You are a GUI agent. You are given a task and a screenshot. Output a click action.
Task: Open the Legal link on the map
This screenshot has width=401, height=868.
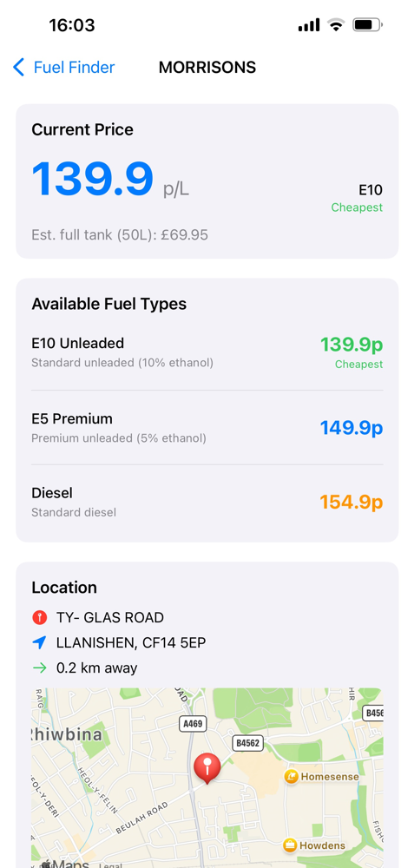click(109, 865)
